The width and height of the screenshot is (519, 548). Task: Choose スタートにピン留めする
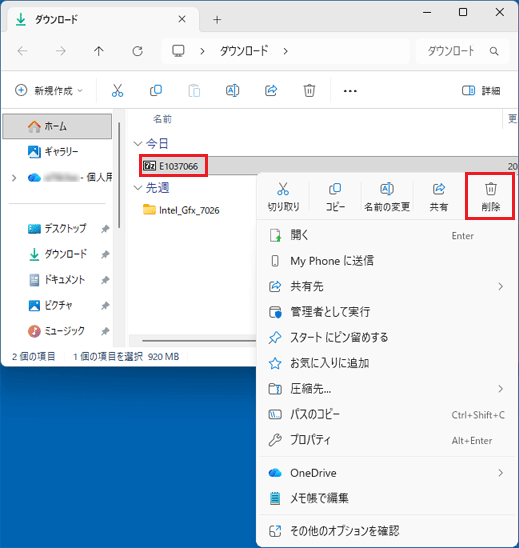coord(387,338)
